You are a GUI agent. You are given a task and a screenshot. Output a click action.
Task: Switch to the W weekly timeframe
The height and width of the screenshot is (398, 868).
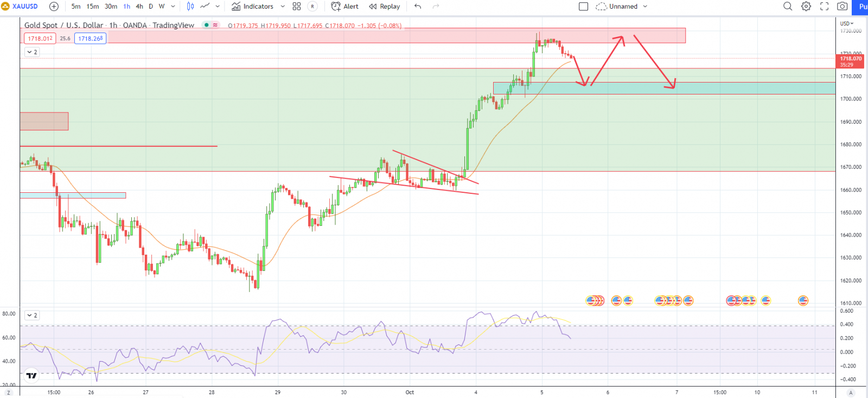(162, 7)
